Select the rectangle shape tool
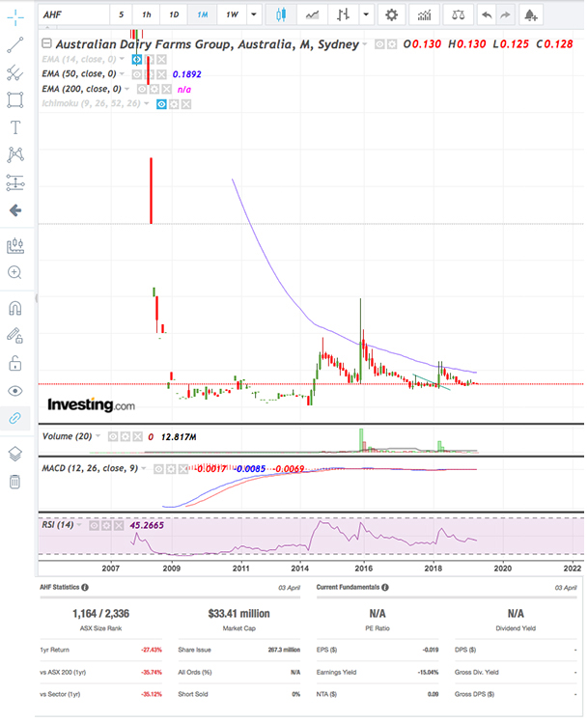 point(15,100)
